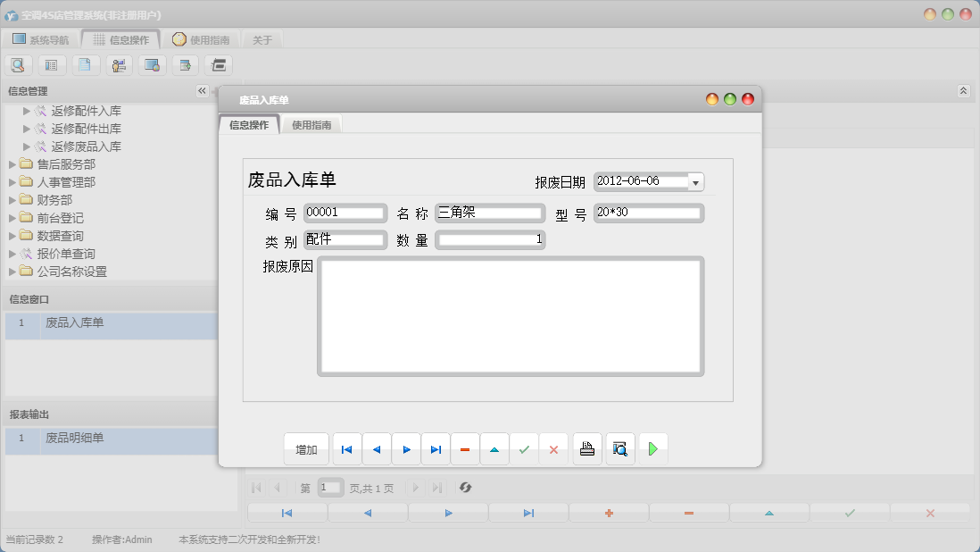Delete the record with the red minus icon
Viewport: 980px width, 552px height.
click(x=465, y=449)
